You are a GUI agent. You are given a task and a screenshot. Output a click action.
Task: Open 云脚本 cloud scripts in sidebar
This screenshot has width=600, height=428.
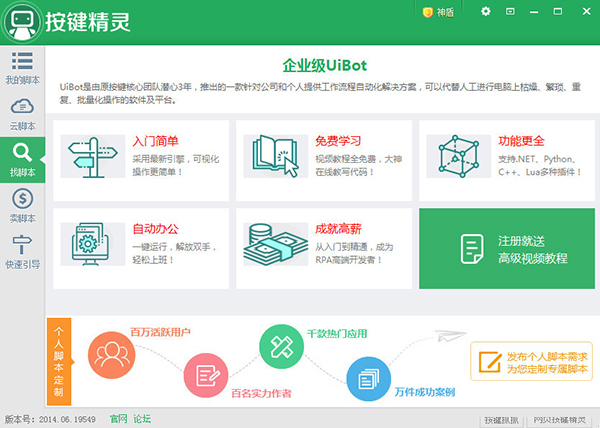coord(22,114)
